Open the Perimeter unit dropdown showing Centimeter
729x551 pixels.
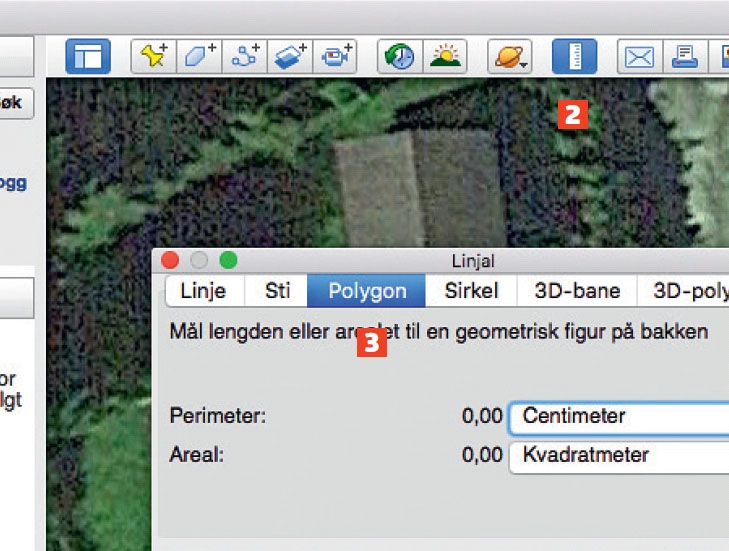point(619,416)
